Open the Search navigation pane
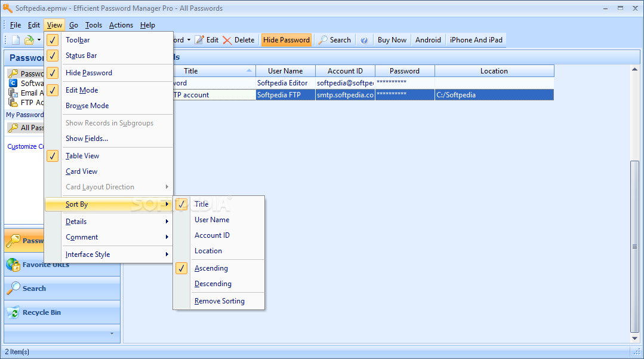 pos(62,289)
